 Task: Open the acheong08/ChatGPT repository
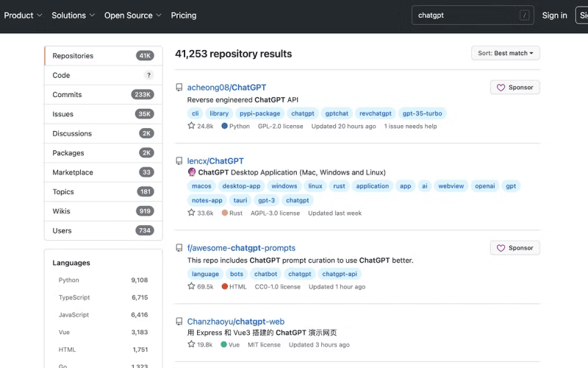pos(226,88)
